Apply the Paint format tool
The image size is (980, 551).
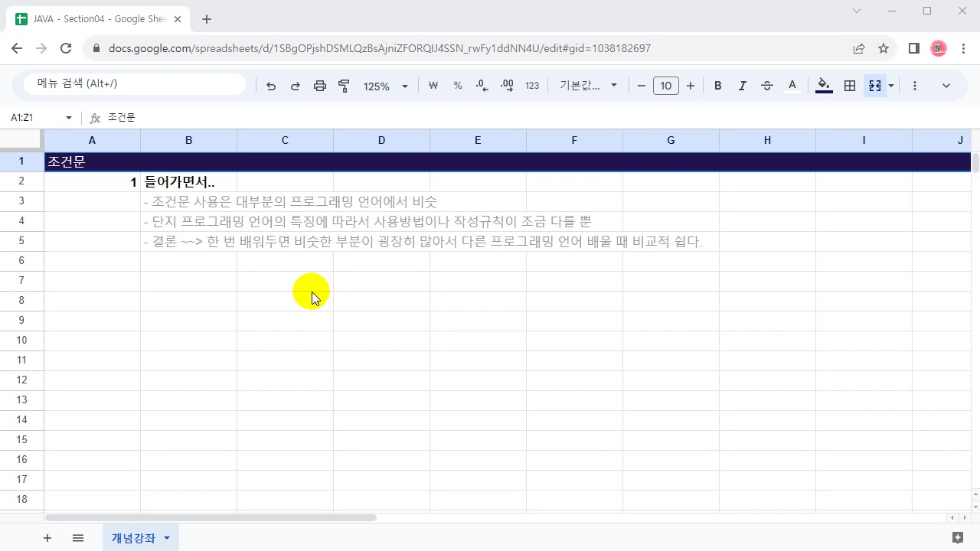pos(344,86)
